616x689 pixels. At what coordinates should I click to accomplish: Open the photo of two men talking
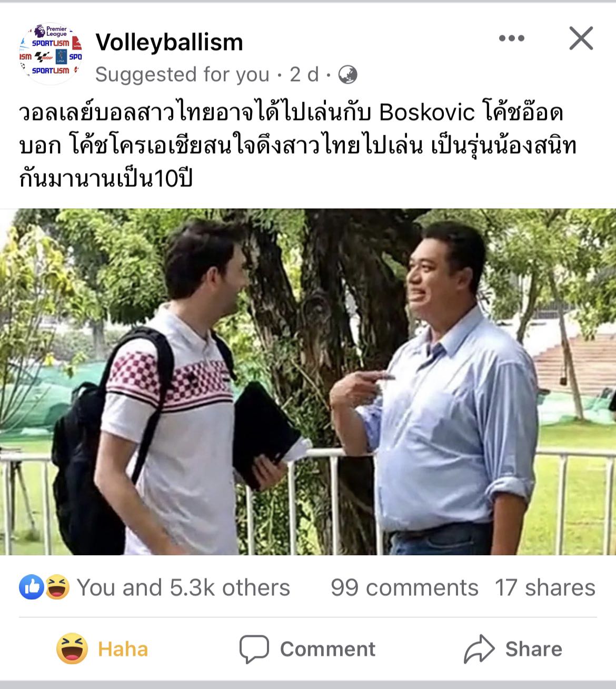308,382
